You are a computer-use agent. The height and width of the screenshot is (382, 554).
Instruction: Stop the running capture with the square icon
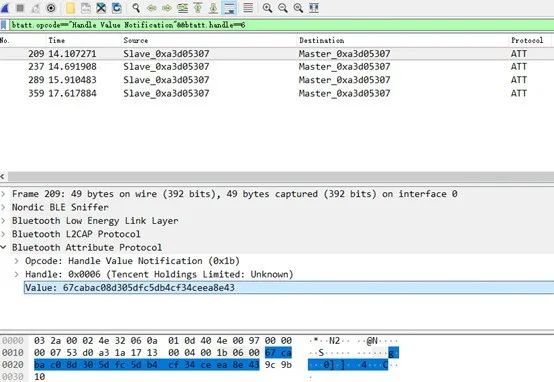point(20,8)
